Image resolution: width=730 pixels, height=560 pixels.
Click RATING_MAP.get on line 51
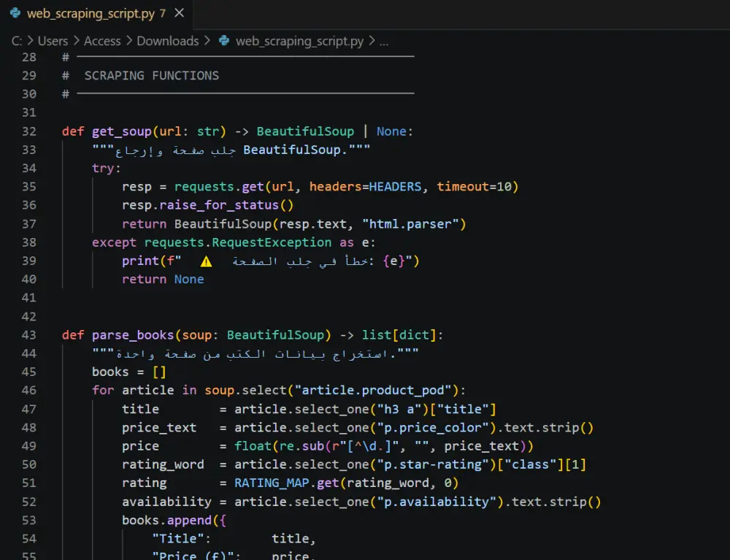(x=286, y=483)
